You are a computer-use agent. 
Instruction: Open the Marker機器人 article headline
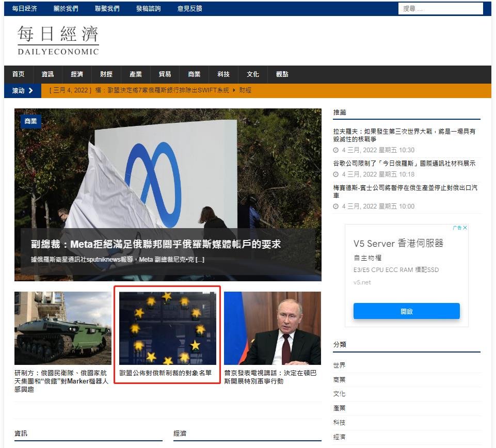(62, 381)
